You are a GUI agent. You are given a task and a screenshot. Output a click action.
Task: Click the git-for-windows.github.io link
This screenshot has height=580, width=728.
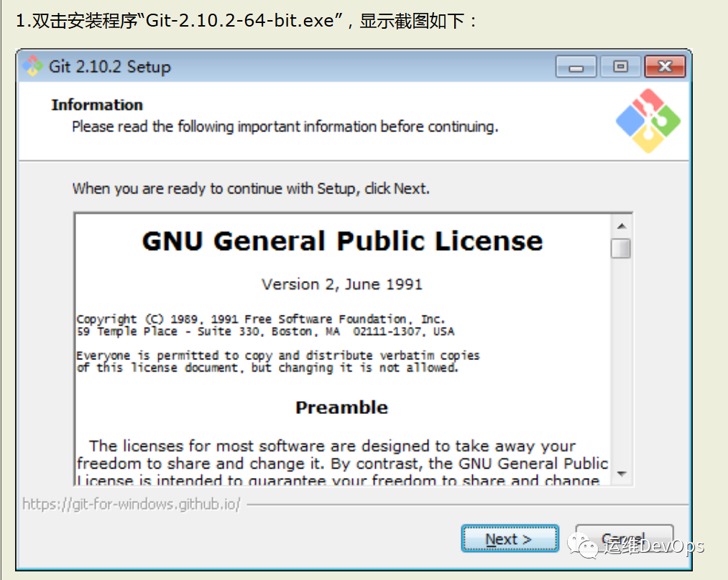132,505
